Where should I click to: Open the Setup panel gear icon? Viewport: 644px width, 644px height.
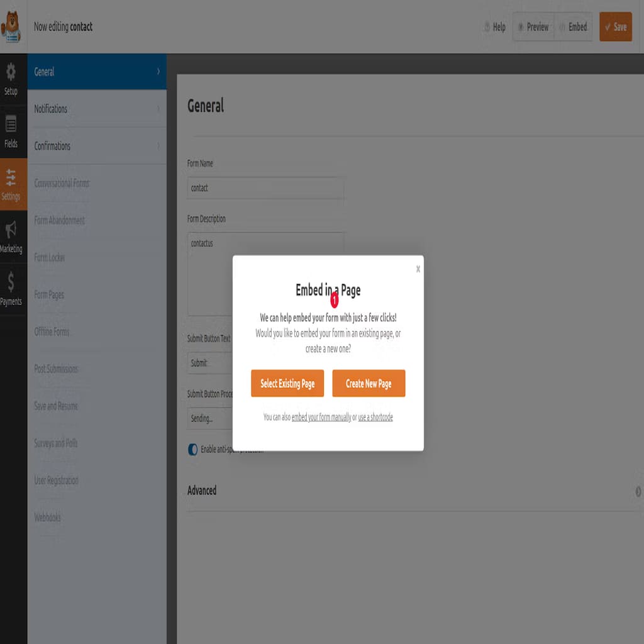tap(11, 72)
